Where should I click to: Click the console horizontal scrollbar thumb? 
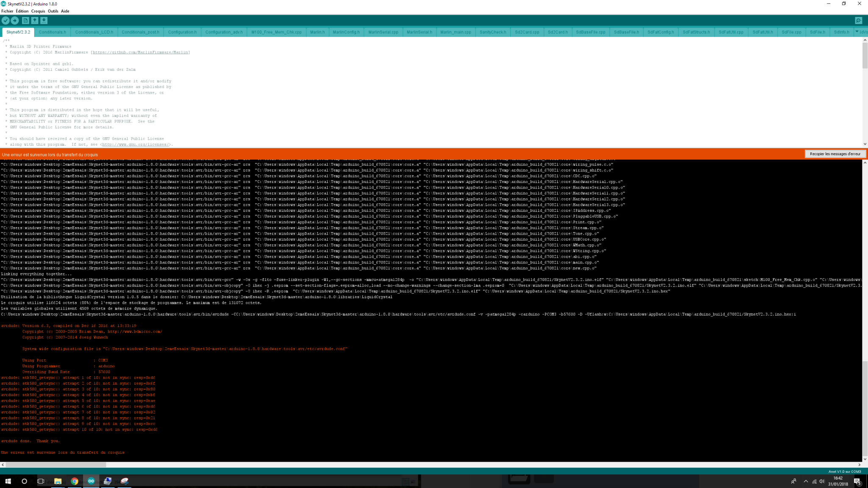coord(56,465)
